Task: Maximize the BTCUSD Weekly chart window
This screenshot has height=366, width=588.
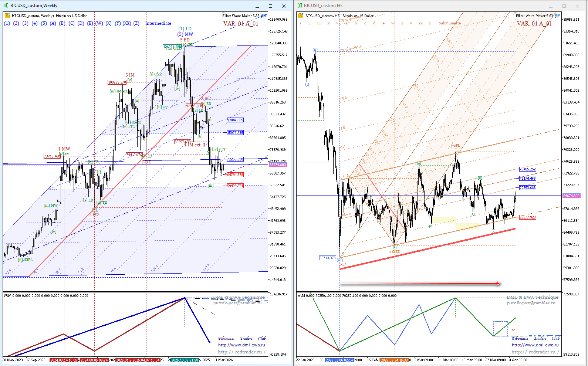Action: tap(270, 6)
